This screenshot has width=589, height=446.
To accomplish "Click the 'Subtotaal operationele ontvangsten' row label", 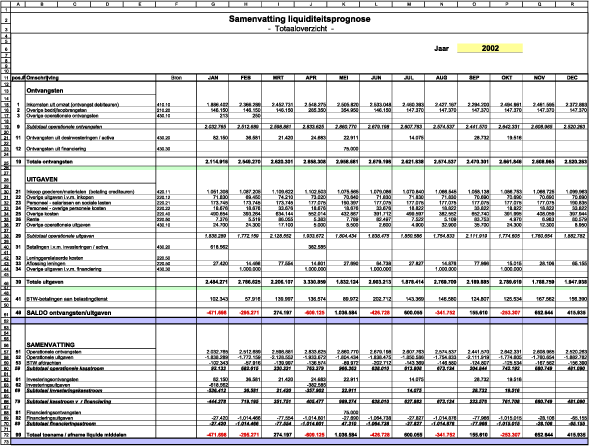I will pyautogui.click(x=64, y=127).
